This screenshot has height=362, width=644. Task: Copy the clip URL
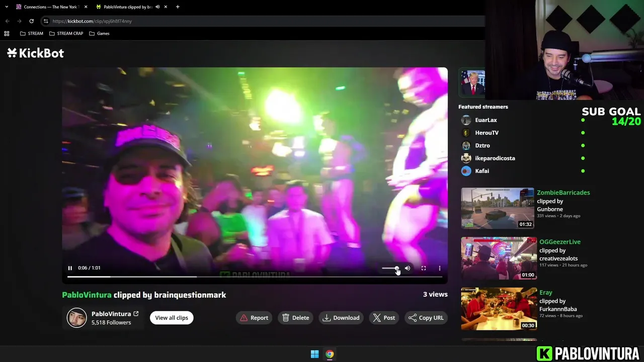[x=426, y=318]
